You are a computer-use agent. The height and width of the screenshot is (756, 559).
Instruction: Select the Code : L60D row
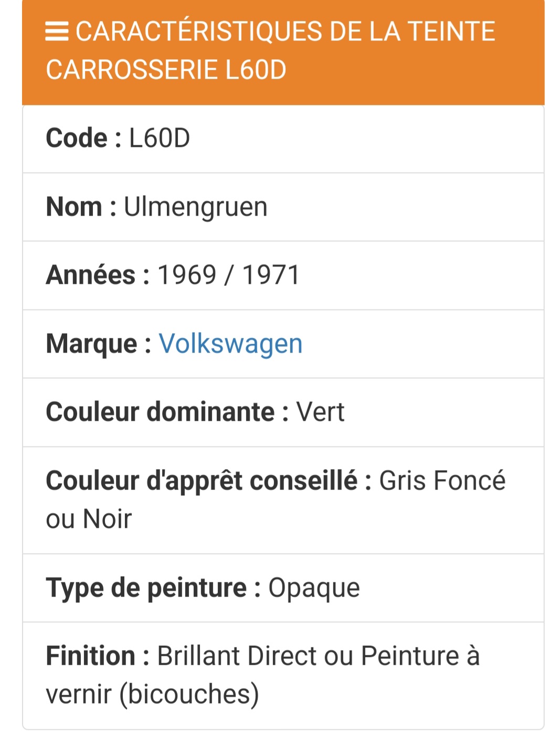283,139
